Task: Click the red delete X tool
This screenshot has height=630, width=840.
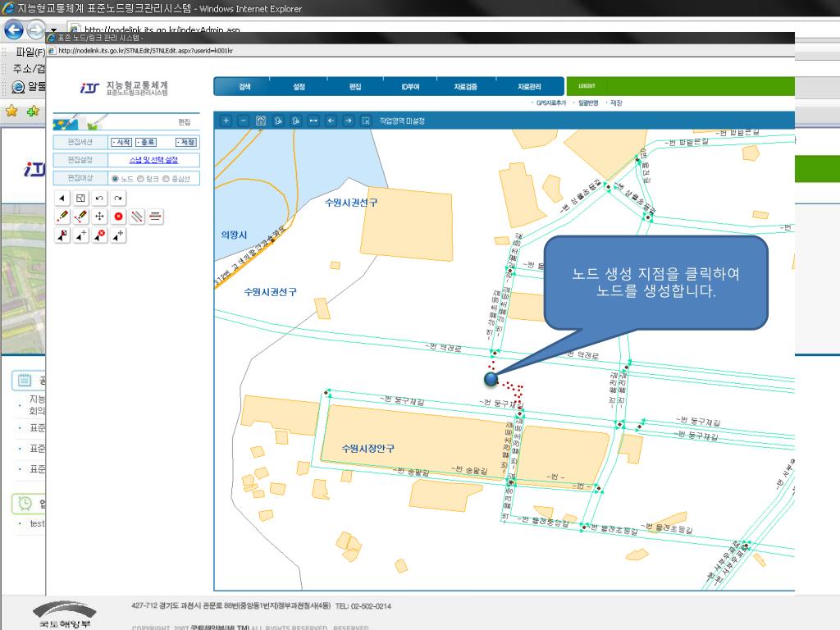Action: [x=118, y=217]
